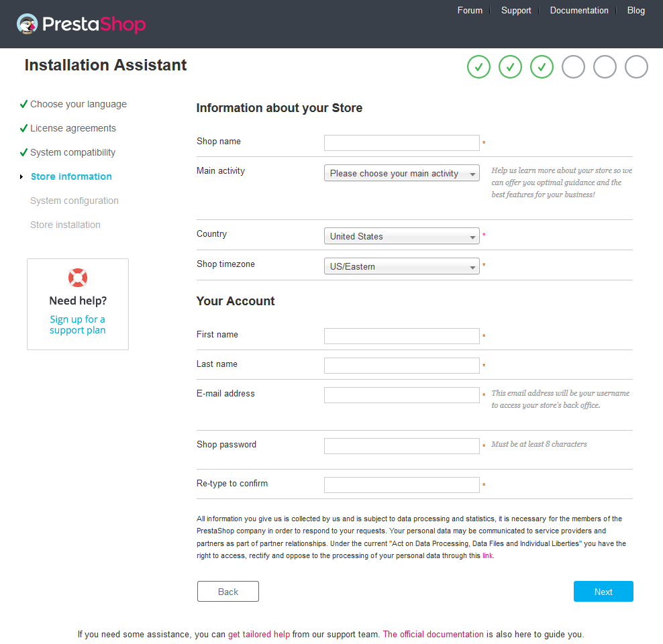
Task: Select License agreements step in sidebar
Action: (x=73, y=128)
